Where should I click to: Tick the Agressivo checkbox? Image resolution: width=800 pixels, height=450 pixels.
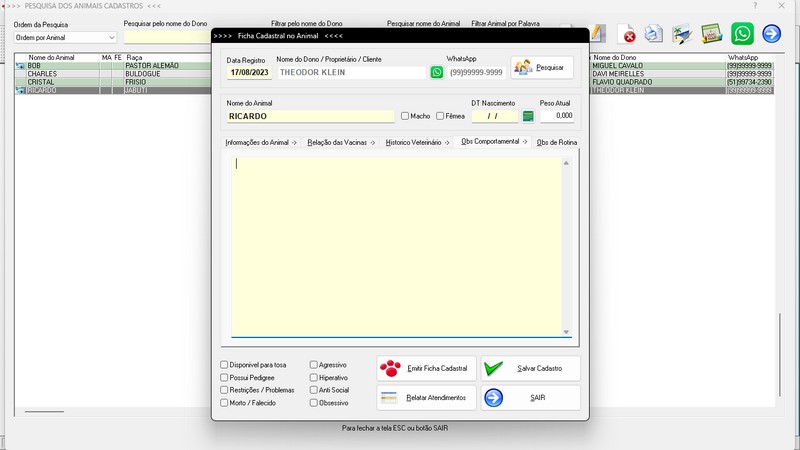(314, 365)
